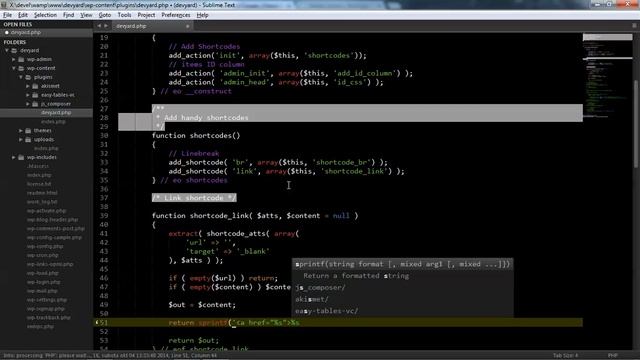Click the wp-includes folder icon
The height and width of the screenshot is (360, 640).
click(21, 158)
